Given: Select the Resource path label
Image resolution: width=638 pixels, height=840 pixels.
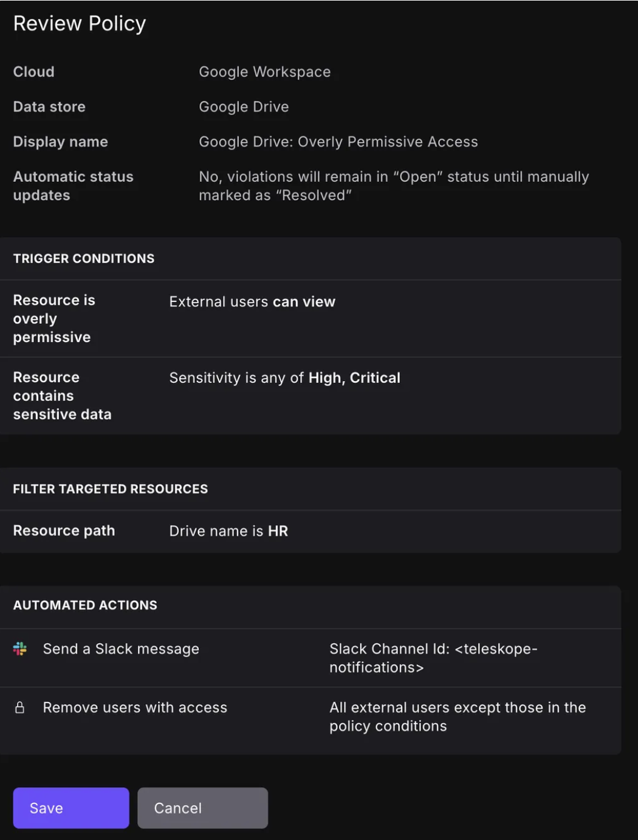Looking at the screenshot, I should point(64,531).
